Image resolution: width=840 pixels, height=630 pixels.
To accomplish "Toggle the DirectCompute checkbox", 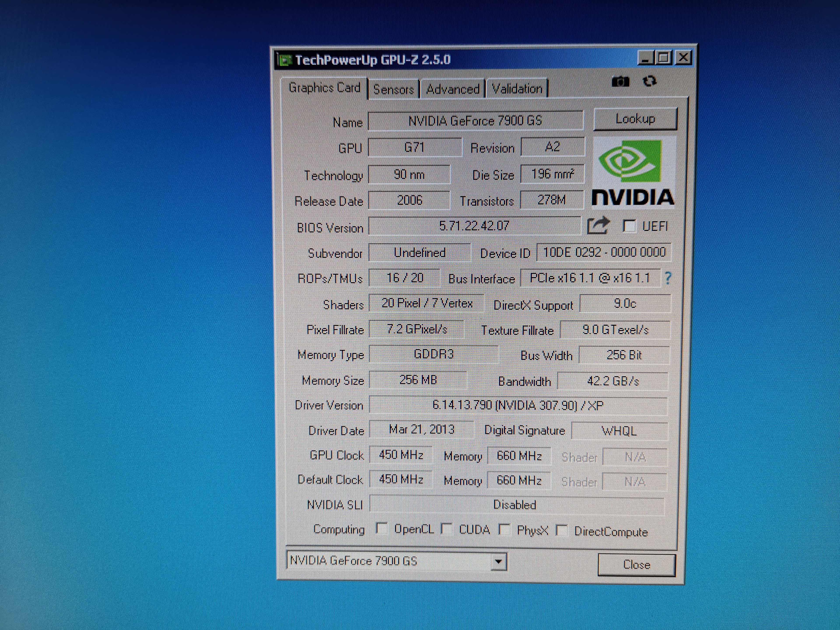I will pyautogui.click(x=561, y=530).
